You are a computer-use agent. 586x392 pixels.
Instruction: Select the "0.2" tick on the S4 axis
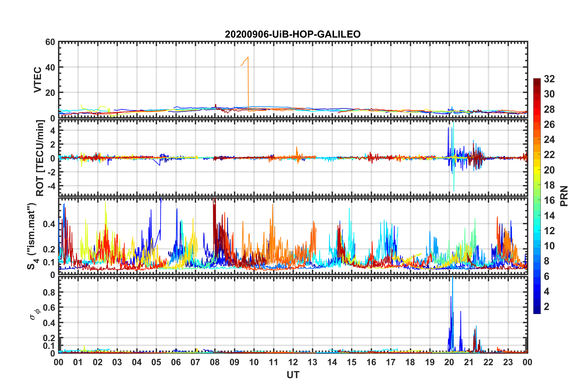[49, 249]
